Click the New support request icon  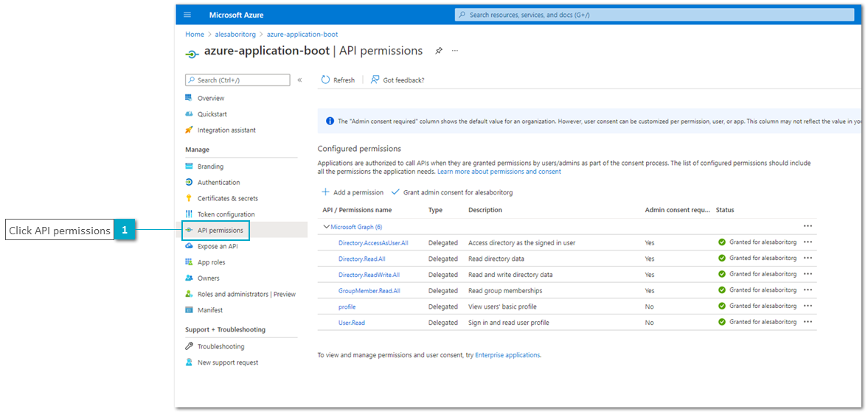point(188,362)
